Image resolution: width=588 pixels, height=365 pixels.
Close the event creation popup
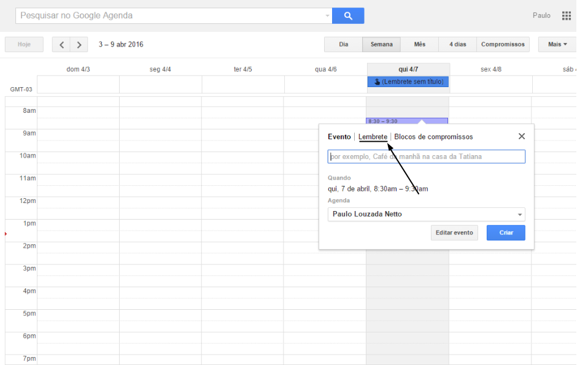522,136
